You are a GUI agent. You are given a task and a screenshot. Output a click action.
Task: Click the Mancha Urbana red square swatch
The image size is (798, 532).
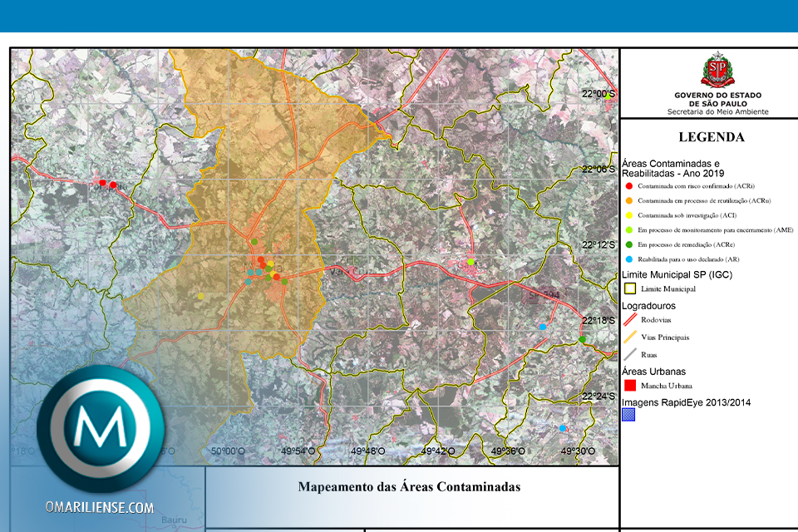click(x=629, y=386)
